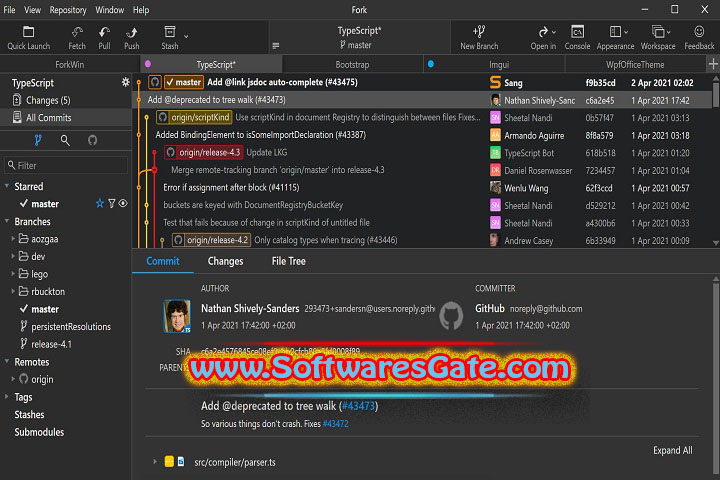Click the branch Filter input field
Viewport: 720px width, 480px height.
click(x=66, y=165)
